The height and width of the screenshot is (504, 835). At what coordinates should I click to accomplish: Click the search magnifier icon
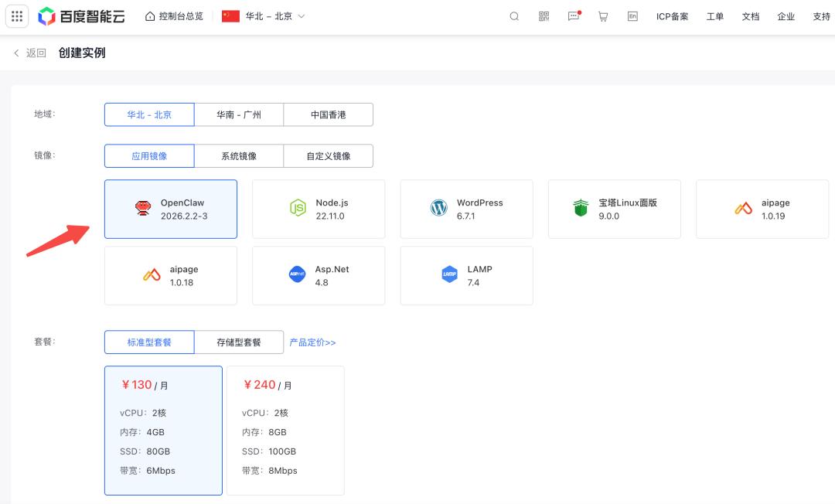tap(514, 16)
